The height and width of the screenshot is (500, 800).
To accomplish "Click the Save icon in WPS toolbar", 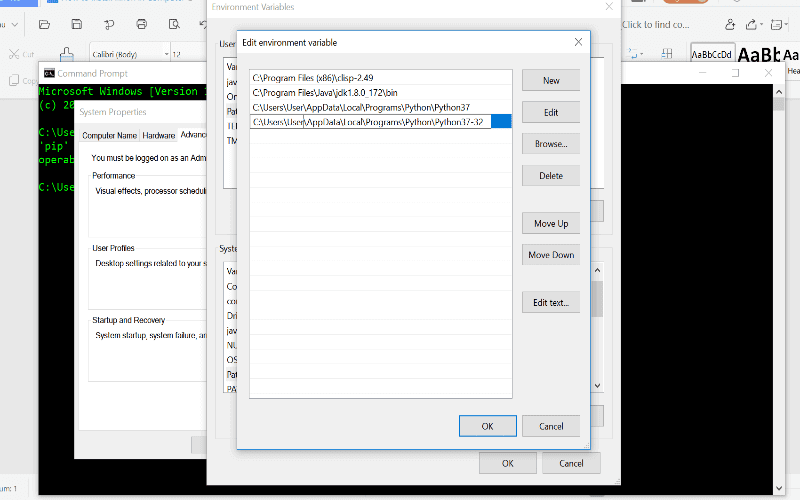I will 77,24.
